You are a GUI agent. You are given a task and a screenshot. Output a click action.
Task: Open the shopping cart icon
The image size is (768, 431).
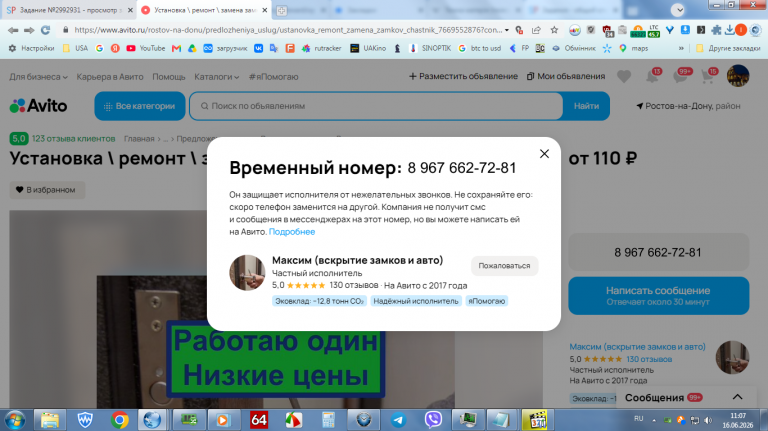pyautogui.click(x=707, y=76)
